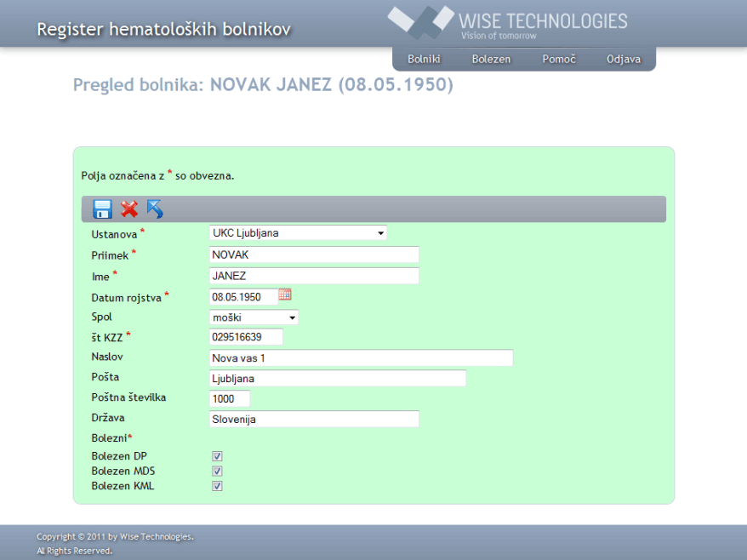Click the Register hematoloških bolnikov title

(x=164, y=30)
